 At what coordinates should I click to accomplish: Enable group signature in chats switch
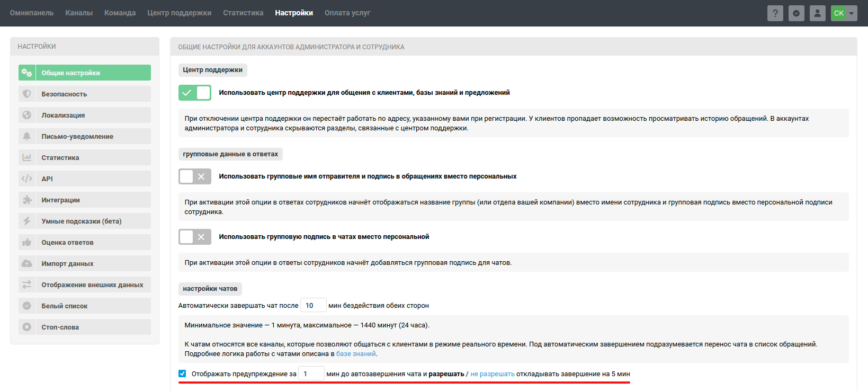pyautogui.click(x=195, y=237)
